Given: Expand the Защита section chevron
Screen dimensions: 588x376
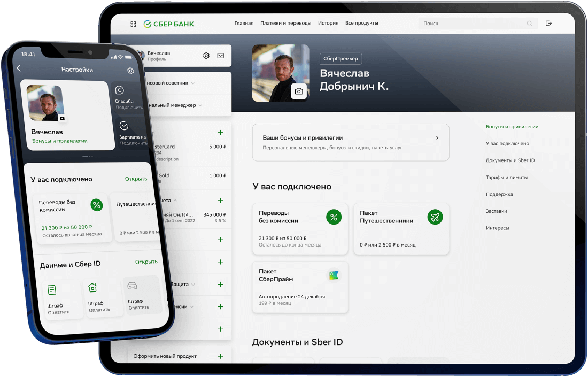Looking at the screenshot, I should click(x=193, y=285).
